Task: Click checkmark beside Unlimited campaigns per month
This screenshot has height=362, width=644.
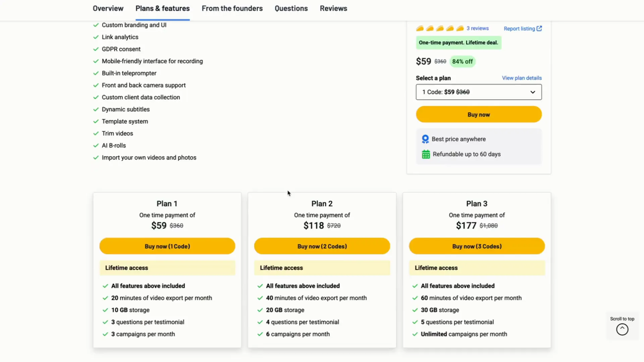Action: coord(415,335)
